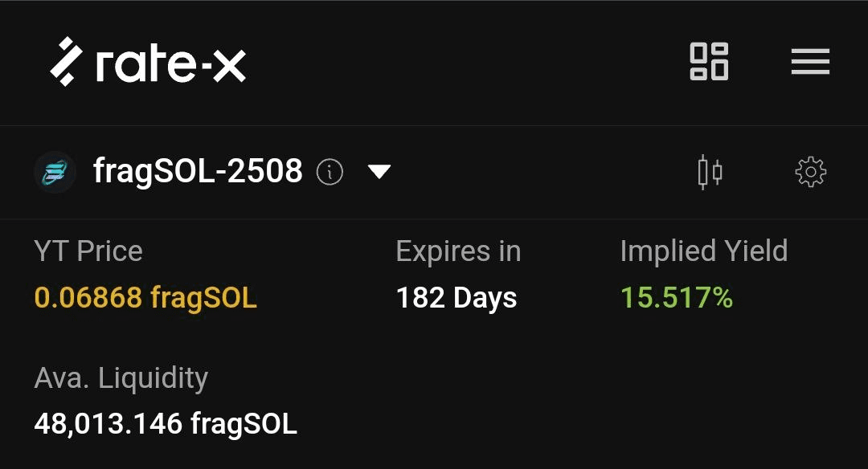This screenshot has width=868, height=469.
Task: Open trade settings via the gear icon
Action: click(810, 172)
